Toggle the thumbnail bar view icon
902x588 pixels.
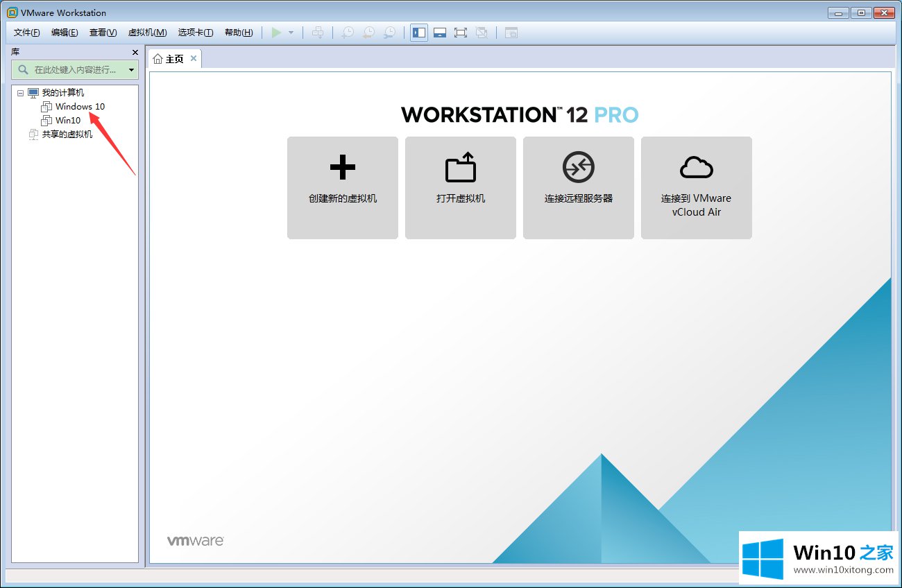click(x=439, y=33)
